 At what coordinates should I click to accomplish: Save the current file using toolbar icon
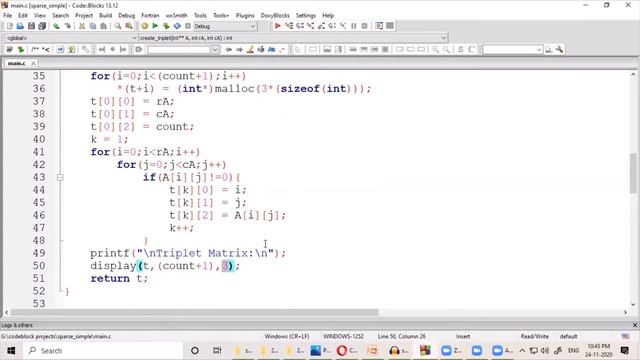31,26
